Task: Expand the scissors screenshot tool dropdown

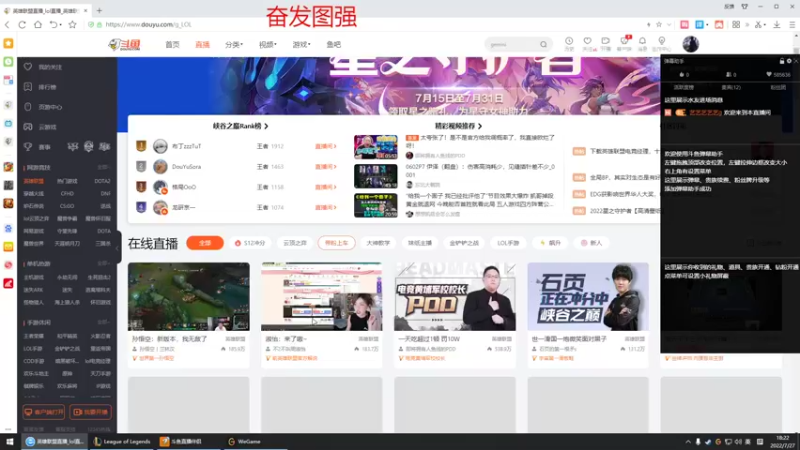Action: pyautogui.click(x=766, y=24)
